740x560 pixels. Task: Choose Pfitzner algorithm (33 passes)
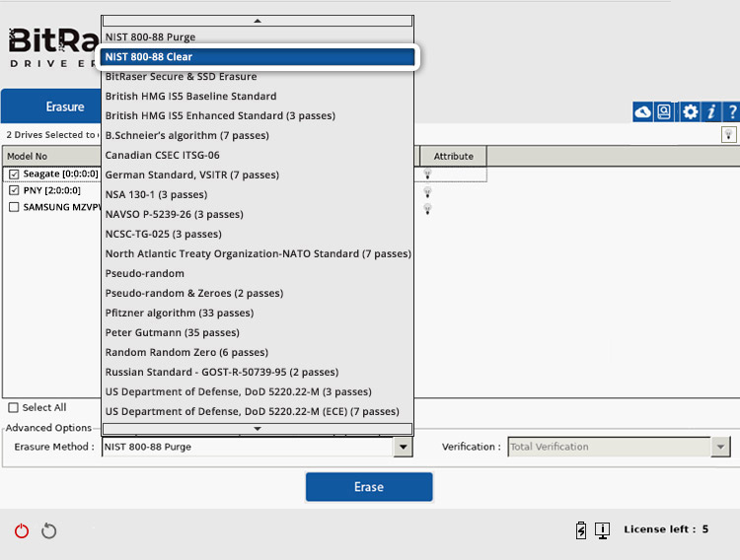(258, 314)
